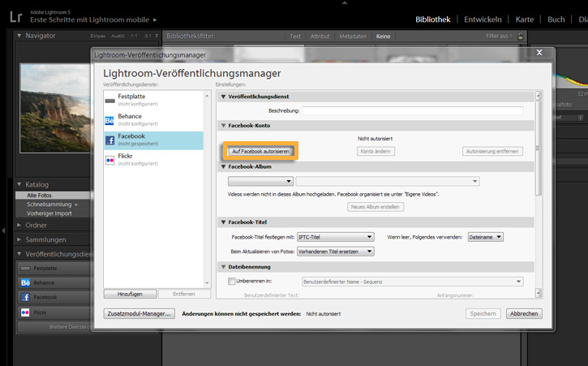The width and height of the screenshot is (588, 366).
Task: Switch to the Buch module
Action: (556, 19)
